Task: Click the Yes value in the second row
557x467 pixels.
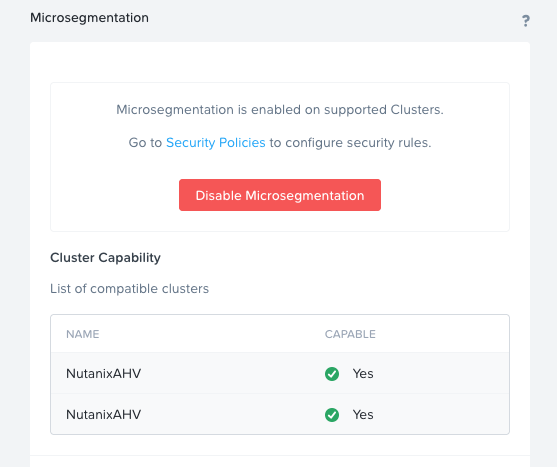Action: coord(363,414)
